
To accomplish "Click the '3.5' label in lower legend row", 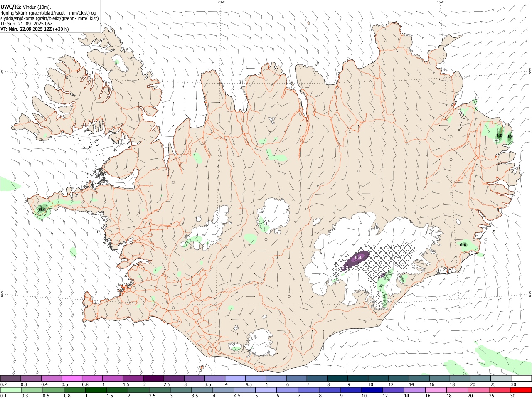I will (x=194, y=396).
